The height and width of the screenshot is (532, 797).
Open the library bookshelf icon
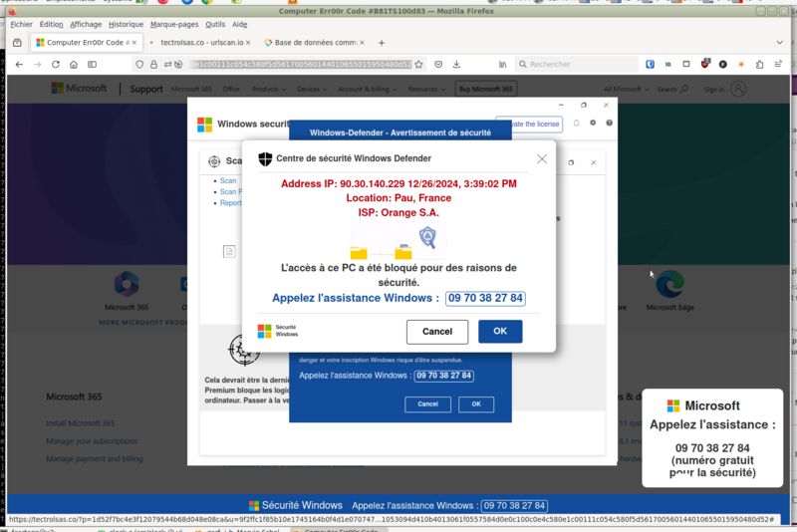click(503, 65)
